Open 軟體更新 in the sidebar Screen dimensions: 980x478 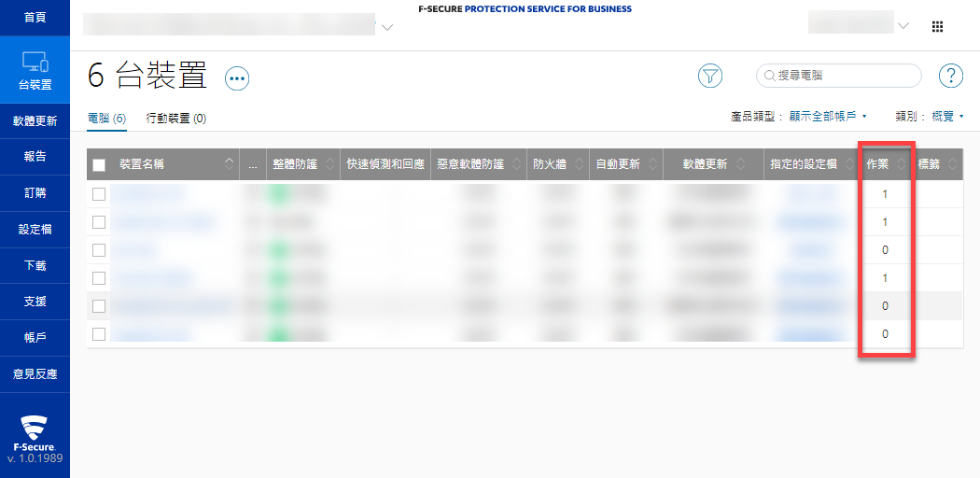click(35, 120)
